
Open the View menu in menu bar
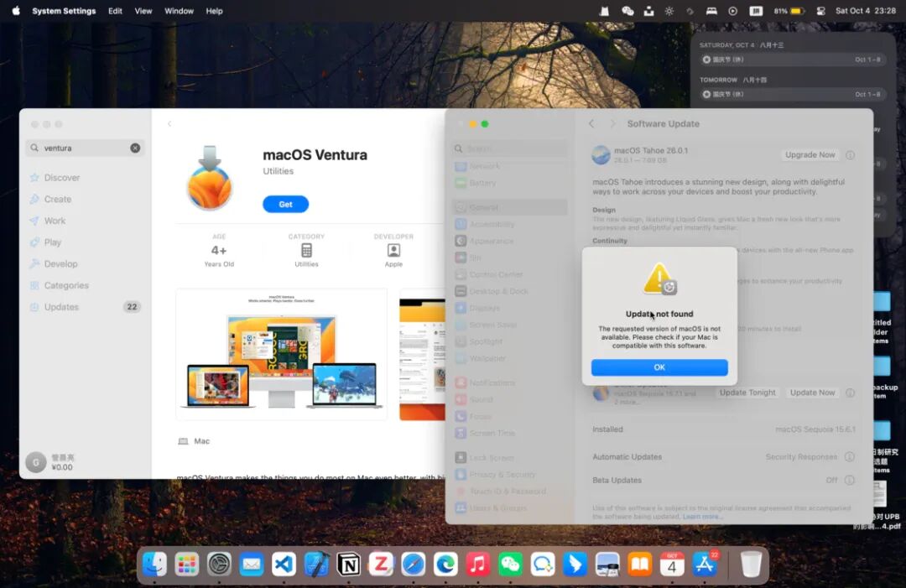point(143,11)
